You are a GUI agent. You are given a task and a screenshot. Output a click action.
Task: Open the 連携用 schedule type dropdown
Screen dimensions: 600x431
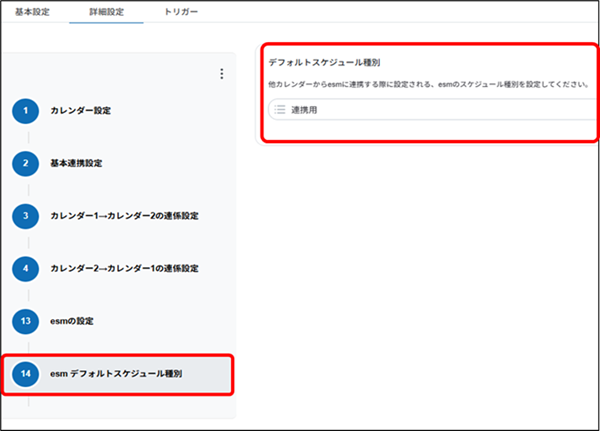[x=430, y=109]
